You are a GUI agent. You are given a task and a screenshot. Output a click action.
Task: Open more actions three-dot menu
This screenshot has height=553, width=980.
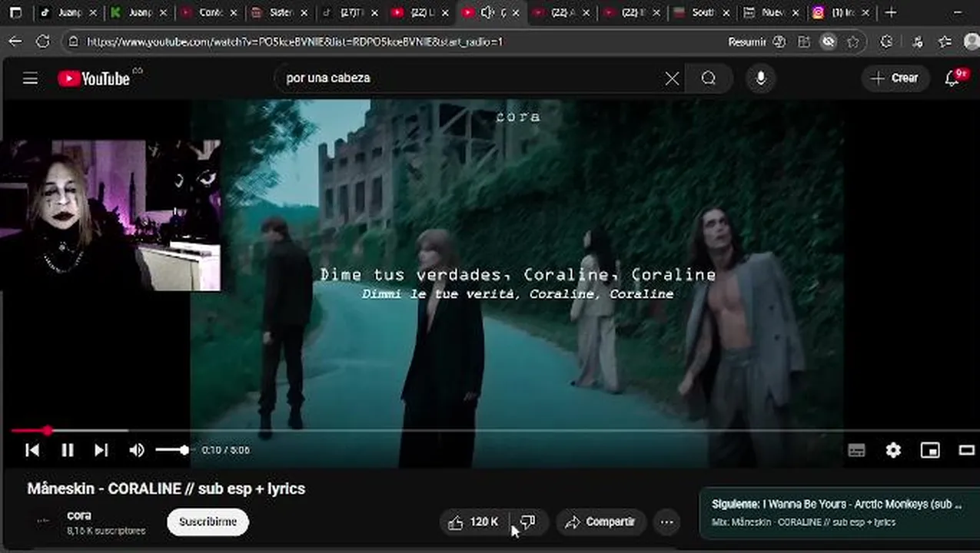pyautogui.click(x=666, y=522)
